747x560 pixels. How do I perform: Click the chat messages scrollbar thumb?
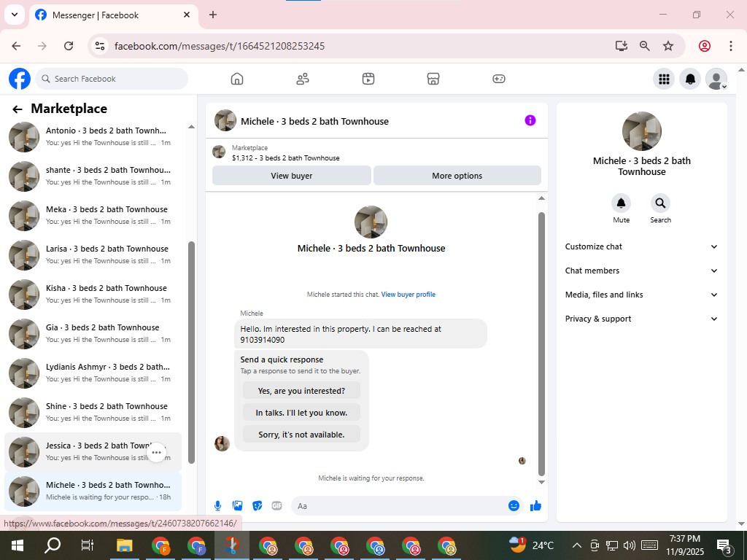541,344
